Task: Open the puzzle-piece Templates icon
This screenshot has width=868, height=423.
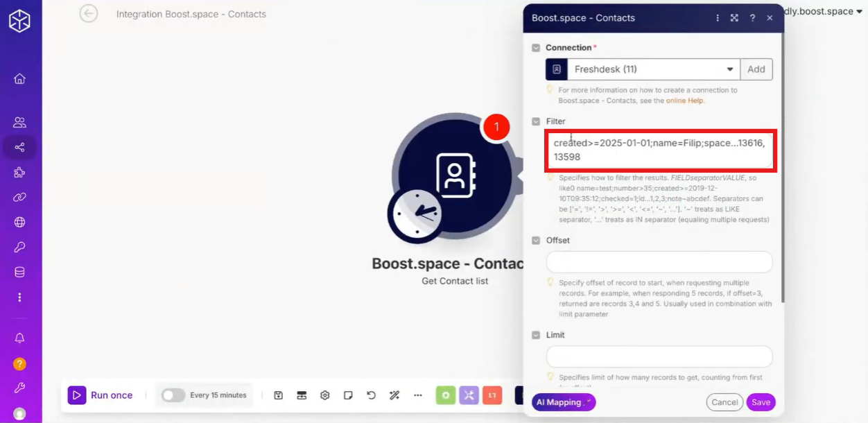Action: 19,173
